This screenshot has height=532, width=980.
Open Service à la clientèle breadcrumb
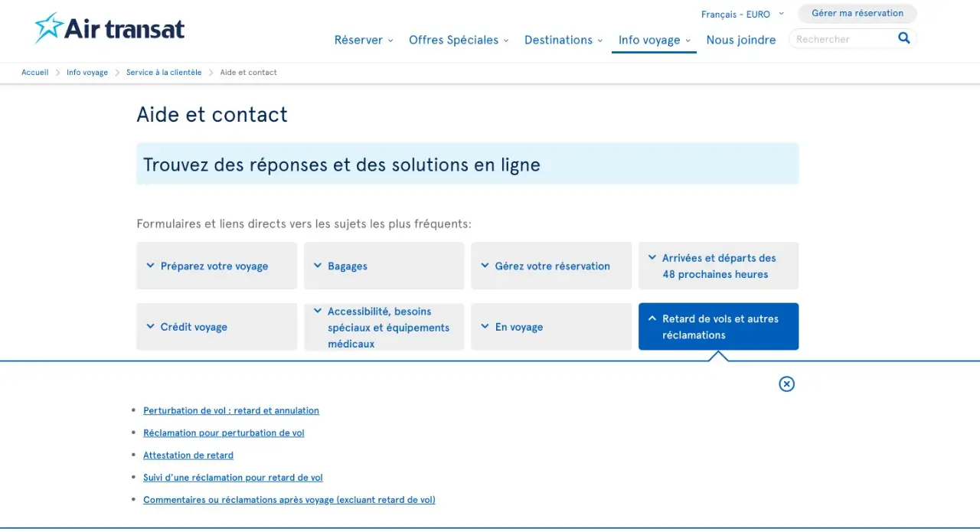tap(164, 73)
